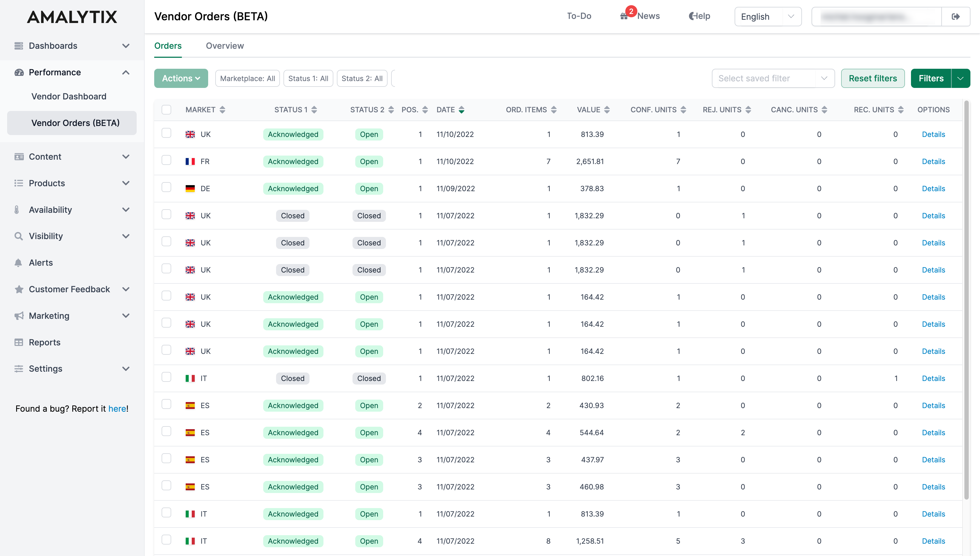This screenshot has height=556, width=980.
Task: Collapse the Performance section
Action: click(x=126, y=72)
